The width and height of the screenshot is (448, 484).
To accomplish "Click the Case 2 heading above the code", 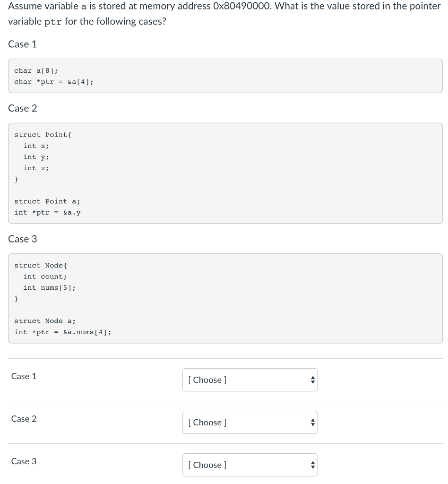I will coord(22,108).
